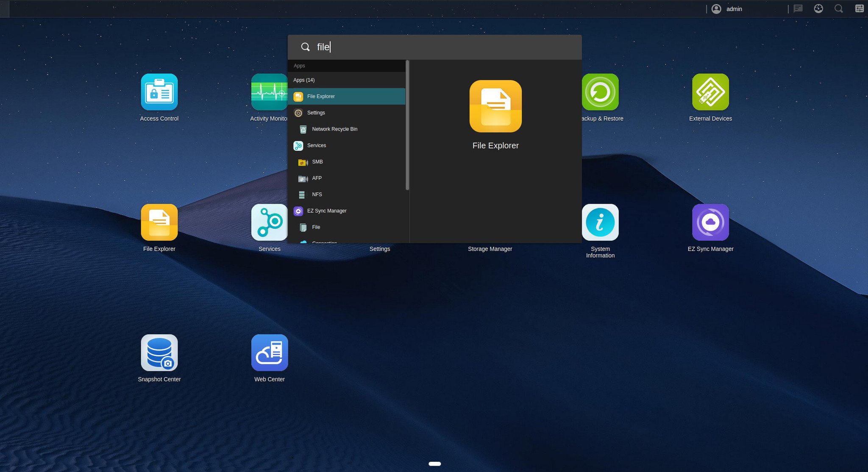Click the top bar search magnifier icon
Image resolution: width=868 pixels, height=472 pixels.
(838, 9)
